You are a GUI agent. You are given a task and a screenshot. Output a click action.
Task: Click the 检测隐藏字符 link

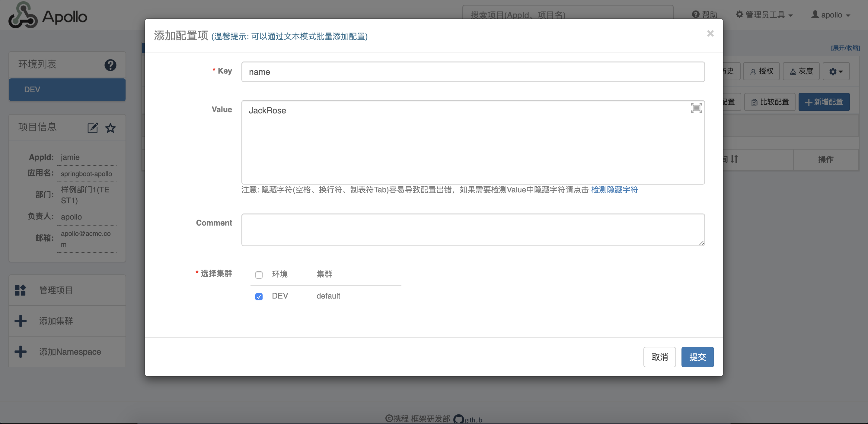pos(614,190)
